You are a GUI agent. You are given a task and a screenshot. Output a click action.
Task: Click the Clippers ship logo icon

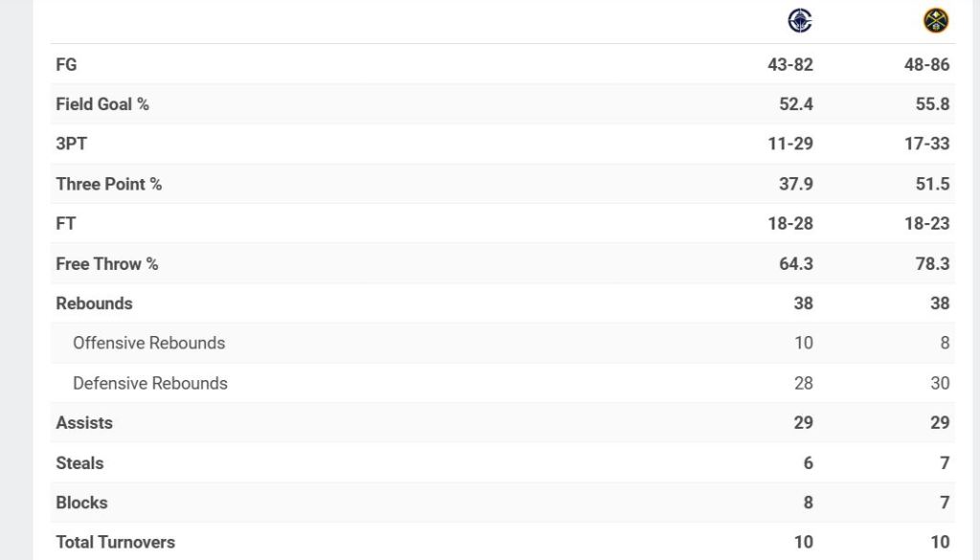[x=799, y=20]
